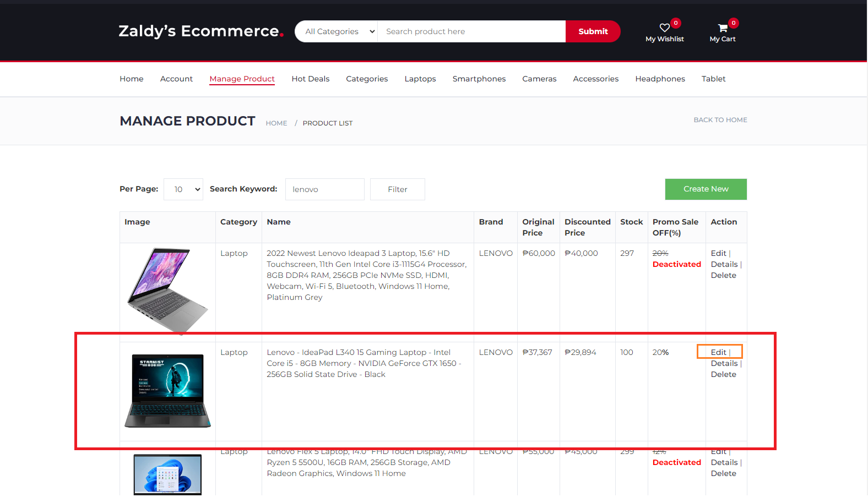868x503 pixels.
Task: Click the 2022 Newest Lenovo Ideapad 3 name
Action: [x=367, y=275]
